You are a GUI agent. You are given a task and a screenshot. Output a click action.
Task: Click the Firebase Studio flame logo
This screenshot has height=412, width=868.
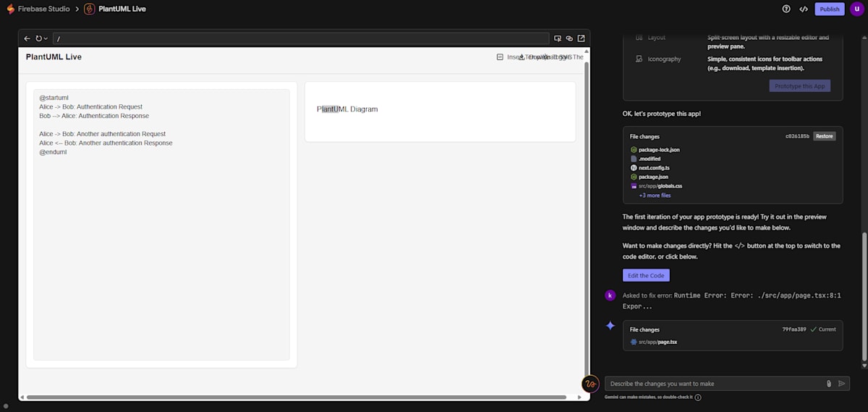(10, 9)
